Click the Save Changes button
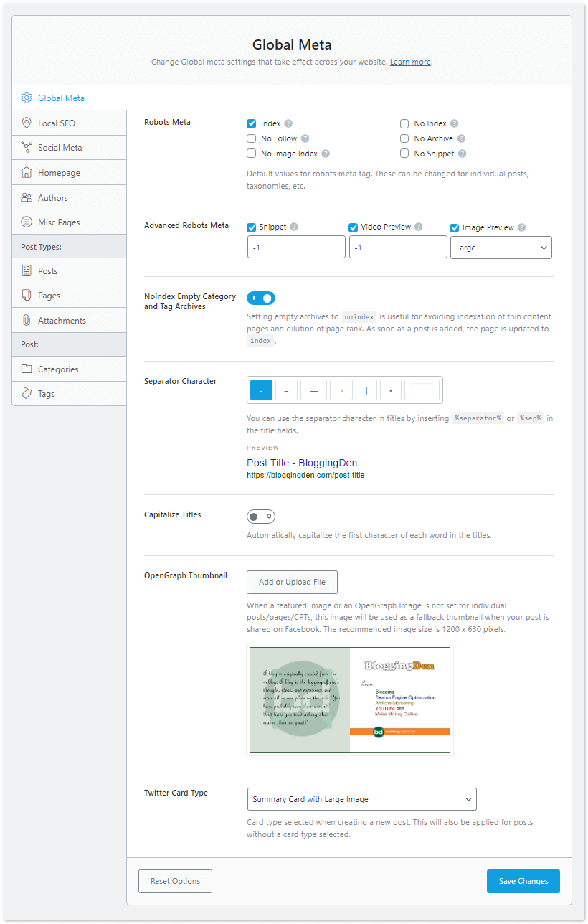This screenshot has height=924, width=588. coord(523,881)
